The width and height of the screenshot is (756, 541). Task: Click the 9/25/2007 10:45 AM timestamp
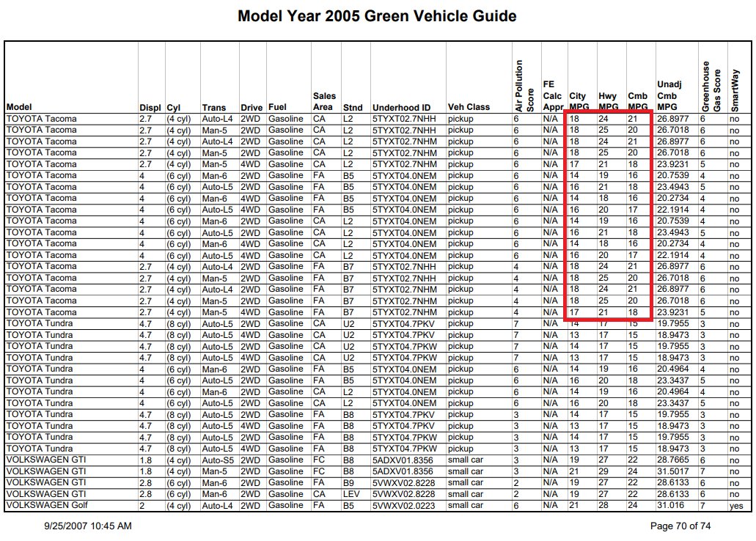(88, 526)
